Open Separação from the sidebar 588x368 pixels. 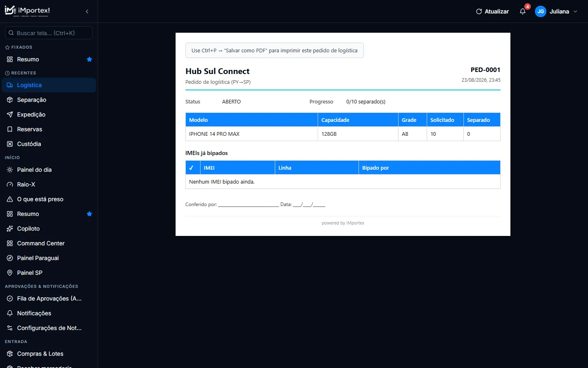coord(49,100)
